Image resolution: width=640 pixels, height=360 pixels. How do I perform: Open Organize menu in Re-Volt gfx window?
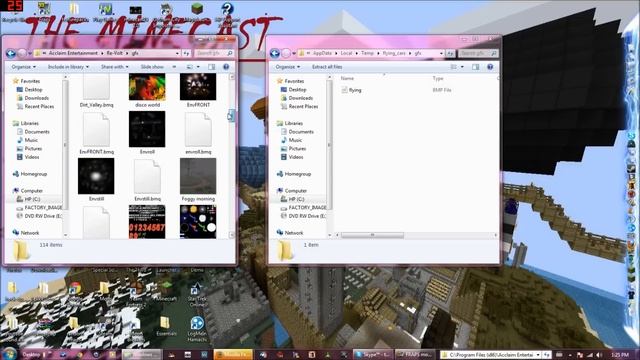pyautogui.click(x=23, y=67)
